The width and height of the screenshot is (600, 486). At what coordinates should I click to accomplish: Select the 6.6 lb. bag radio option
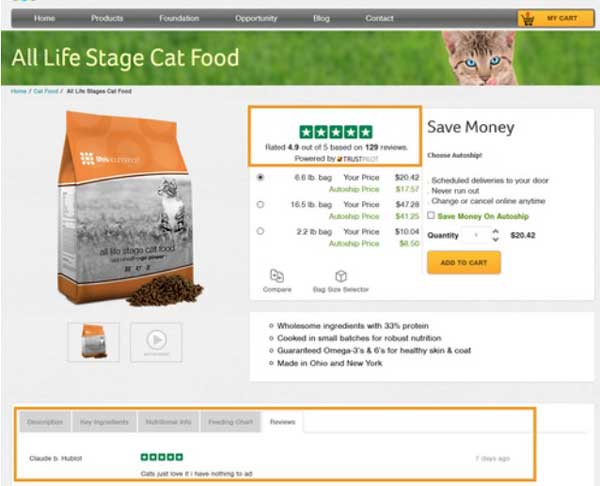click(261, 177)
